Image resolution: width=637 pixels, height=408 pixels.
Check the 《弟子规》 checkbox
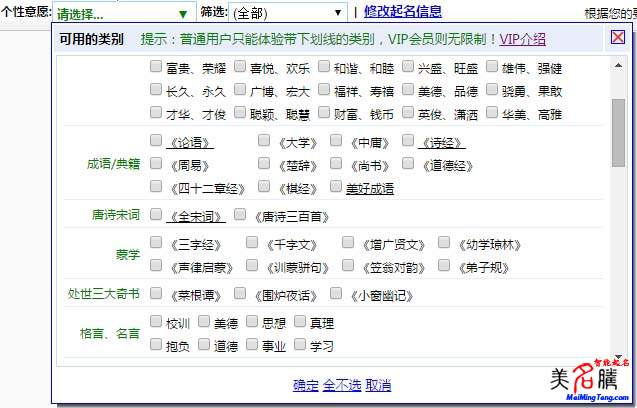click(445, 267)
